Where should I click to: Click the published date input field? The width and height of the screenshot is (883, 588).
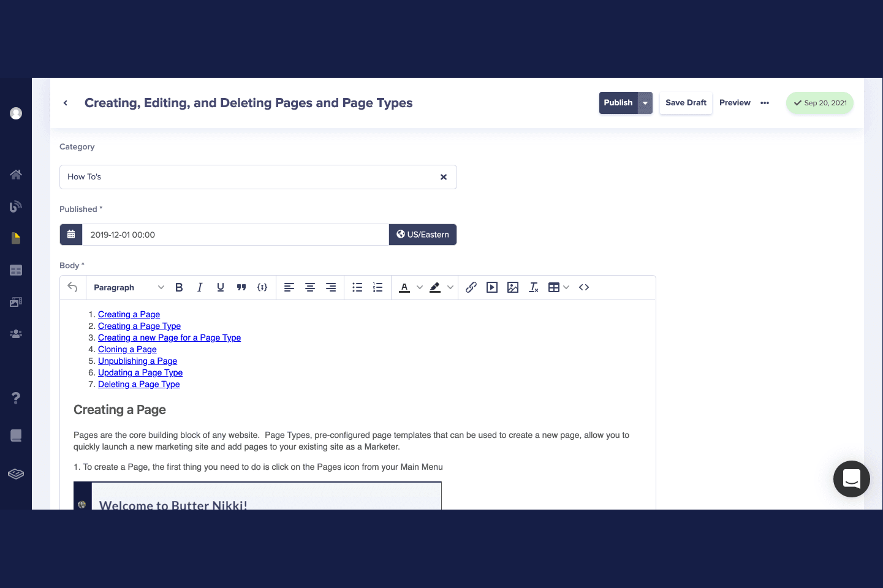pyautogui.click(x=235, y=235)
